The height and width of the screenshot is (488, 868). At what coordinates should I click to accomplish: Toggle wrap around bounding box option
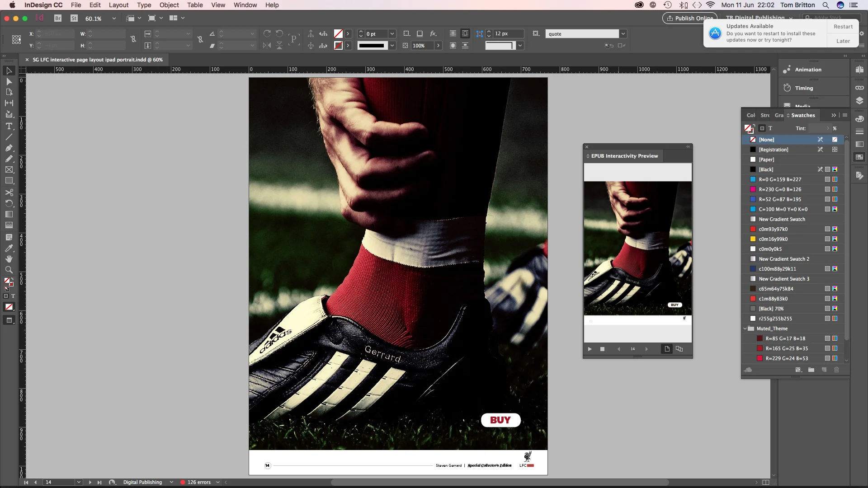465,34
